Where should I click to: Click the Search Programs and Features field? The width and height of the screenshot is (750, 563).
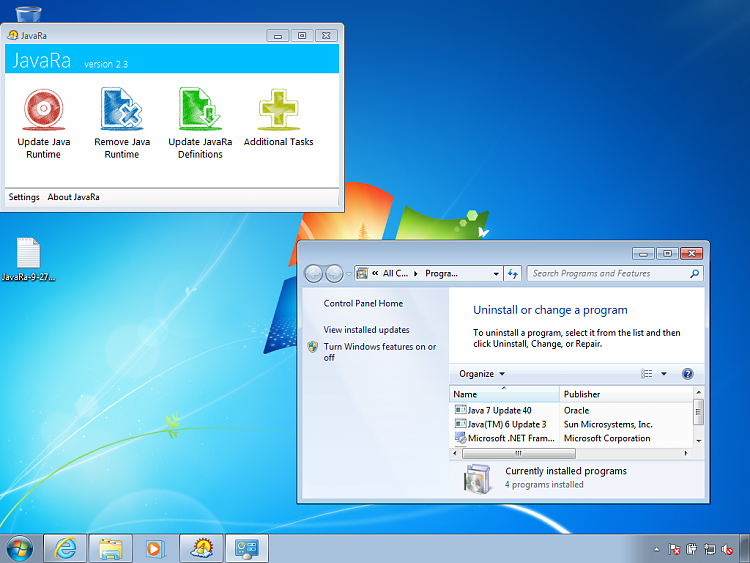[615, 274]
